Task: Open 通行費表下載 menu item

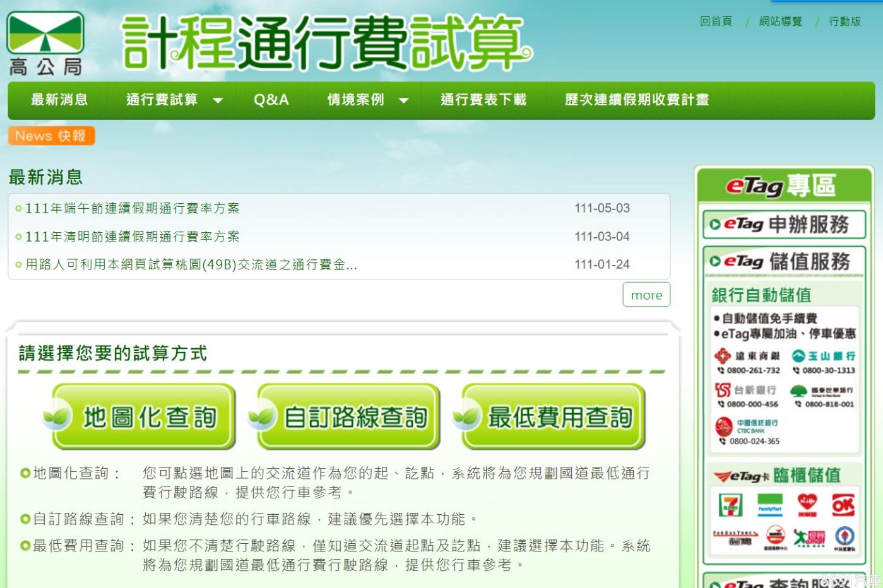Action: pos(483,100)
